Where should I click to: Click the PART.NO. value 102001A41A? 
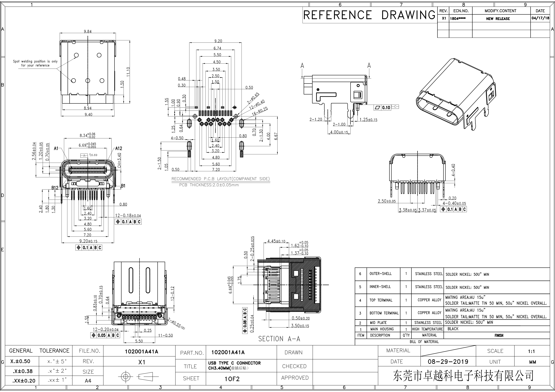[228, 352]
